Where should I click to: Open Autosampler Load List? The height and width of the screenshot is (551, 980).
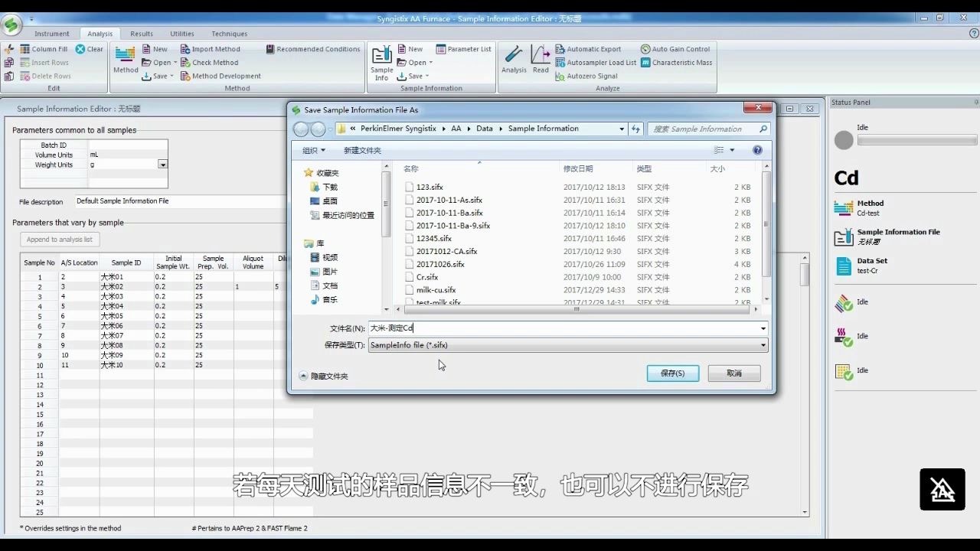596,63
